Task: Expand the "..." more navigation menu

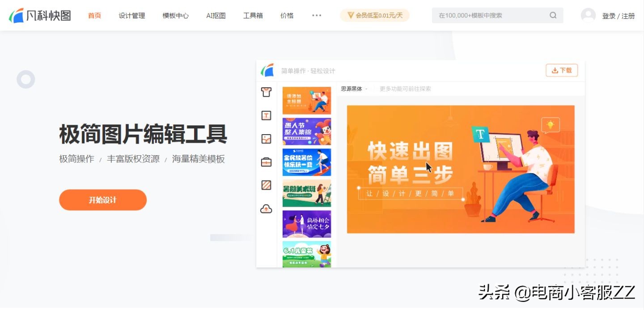Action: [317, 16]
